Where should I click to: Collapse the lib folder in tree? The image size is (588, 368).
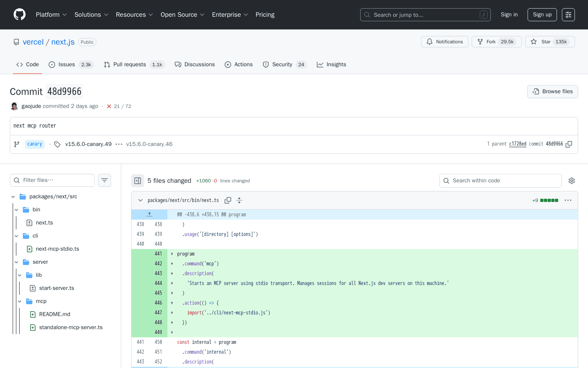tap(20, 275)
